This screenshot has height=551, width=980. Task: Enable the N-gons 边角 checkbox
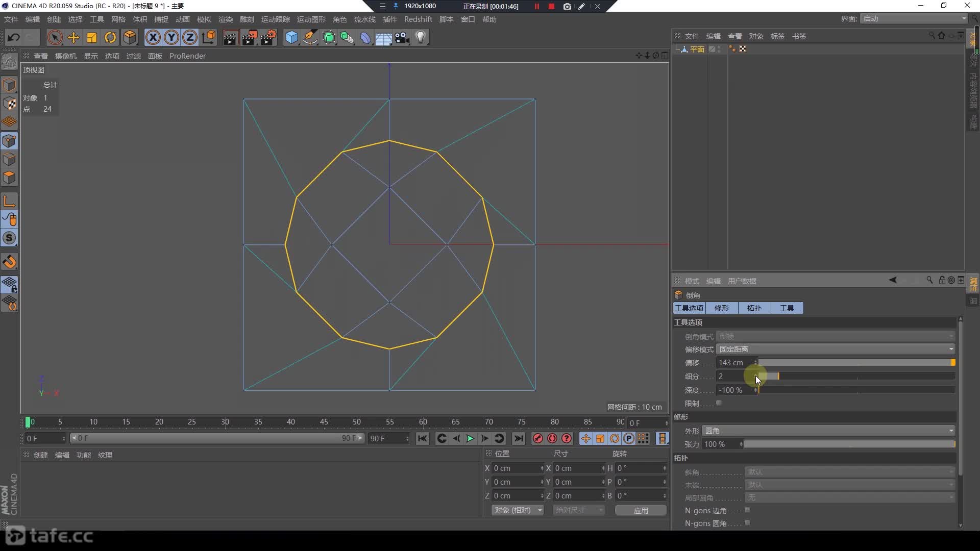(x=747, y=510)
